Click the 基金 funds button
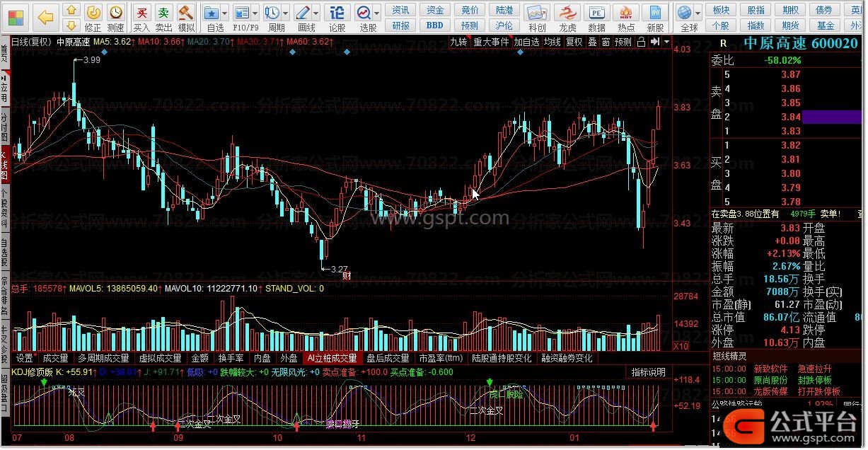Screen dimensions: 868x450 coord(826,25)
